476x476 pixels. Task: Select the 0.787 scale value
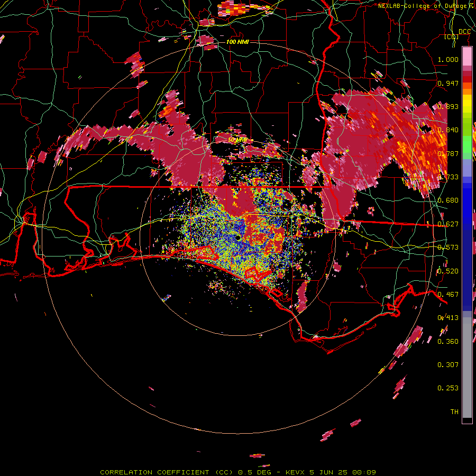448,153
